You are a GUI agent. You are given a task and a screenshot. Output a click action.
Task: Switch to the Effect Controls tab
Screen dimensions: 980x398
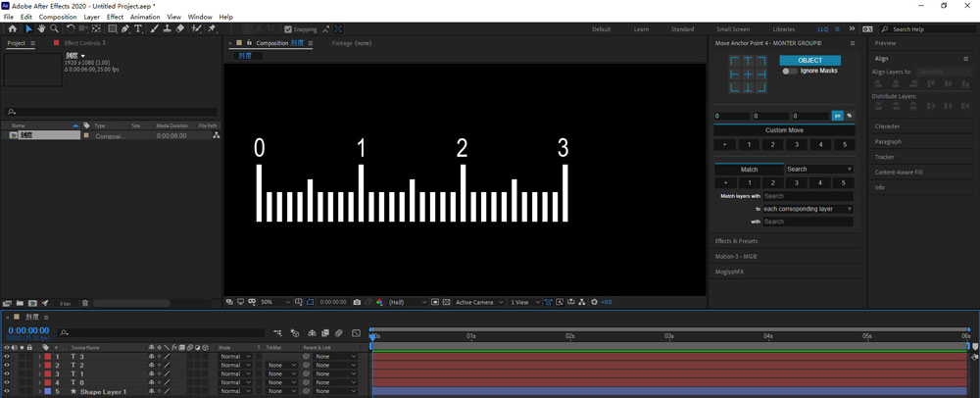pos(84,43)
